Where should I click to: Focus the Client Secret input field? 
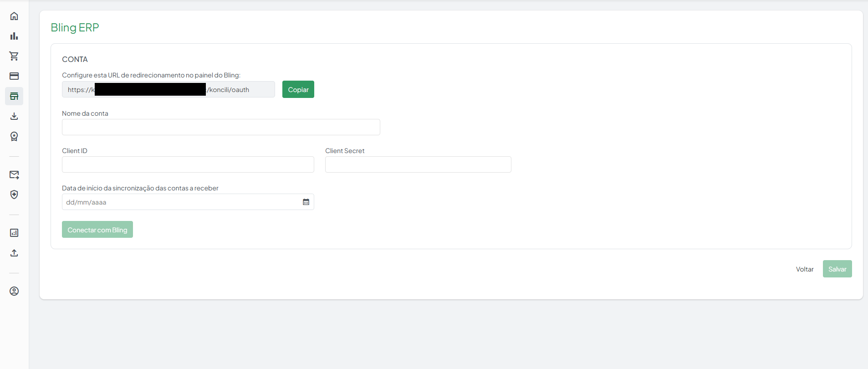pos(418,164)
